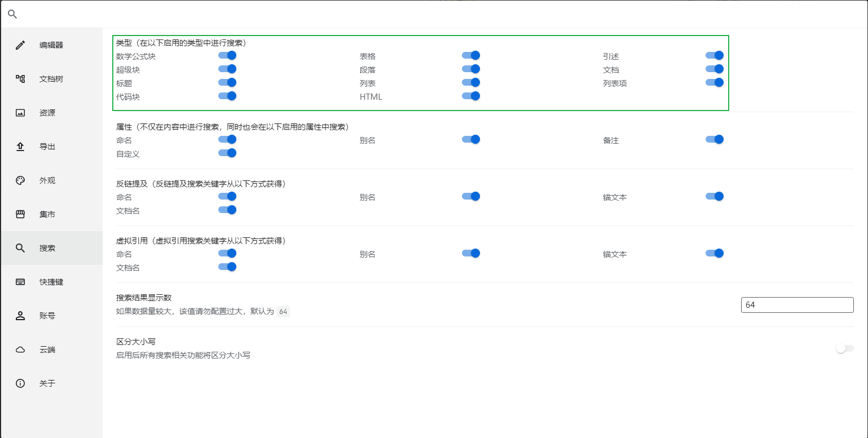
Task: Toggle 命名 under the 属性 section
Action: click(x=227, y=139)
